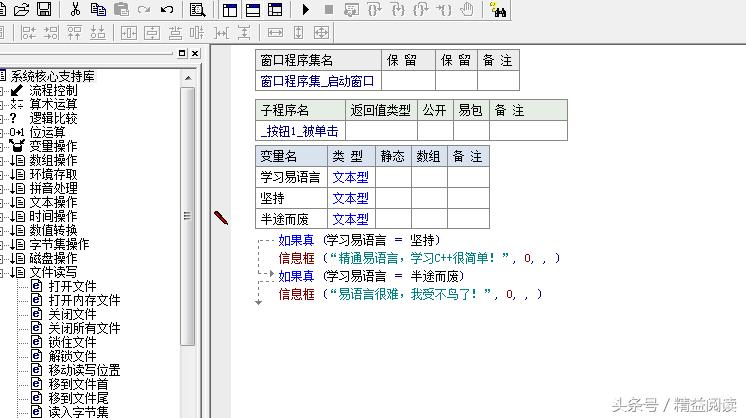This screenshot has height=418, width=746.
Task: Undo the last action
Action: tap(167, 9)
